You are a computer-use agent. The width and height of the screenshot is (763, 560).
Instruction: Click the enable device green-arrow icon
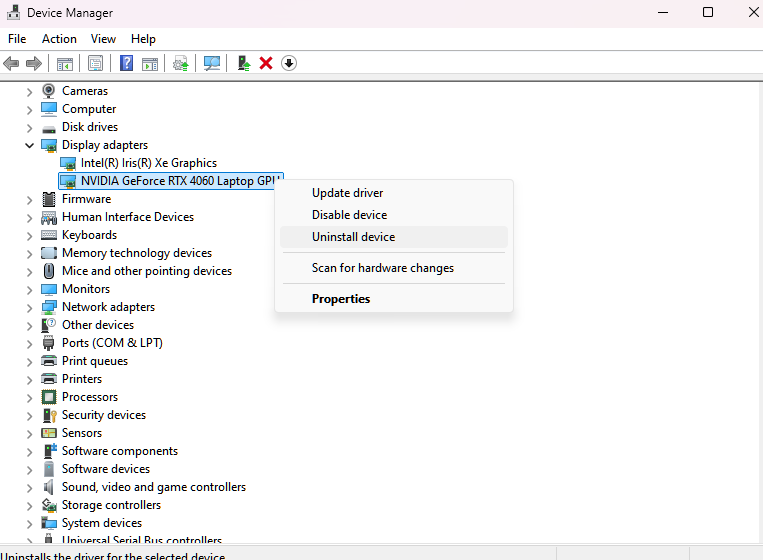(x=243, y=63)
